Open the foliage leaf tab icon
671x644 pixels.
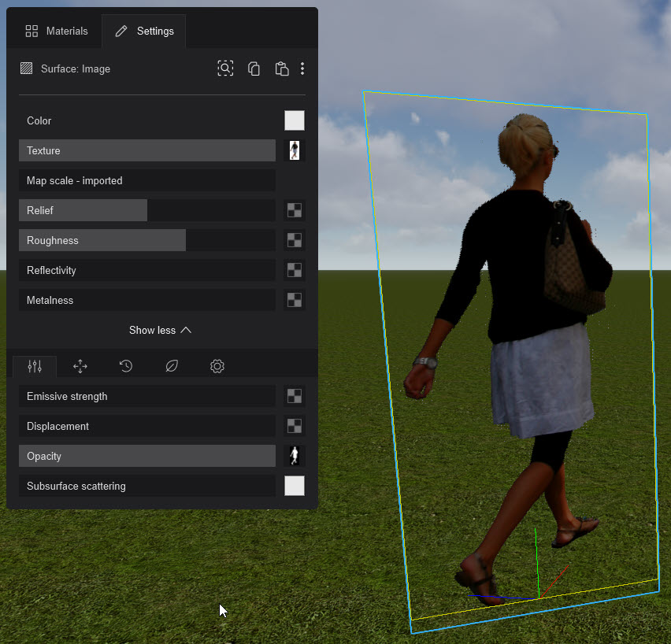[171, 366]
